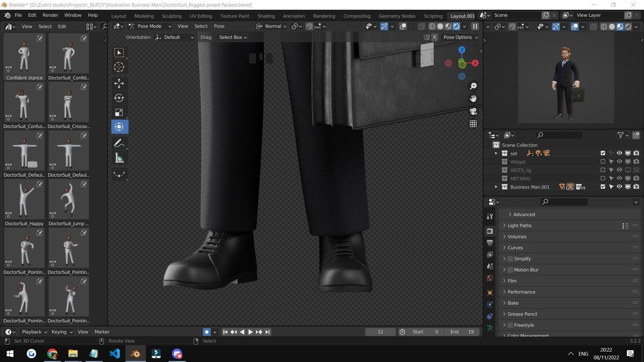Open the Pose Mode dropdown

[150, 26]
